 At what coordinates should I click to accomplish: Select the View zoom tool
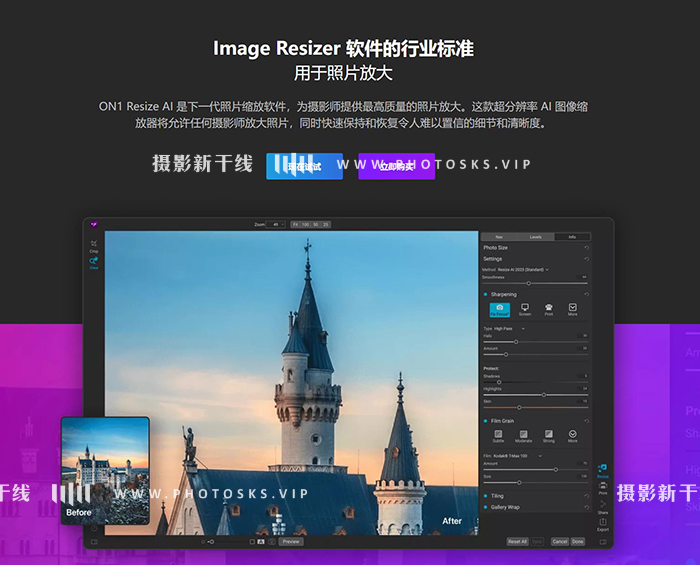pyautogui.click(x=94, y=263)
